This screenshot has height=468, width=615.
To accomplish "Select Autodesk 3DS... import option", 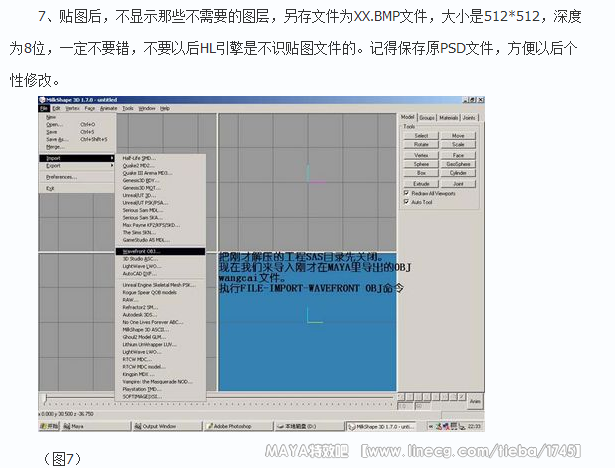I will click(160, 315).
